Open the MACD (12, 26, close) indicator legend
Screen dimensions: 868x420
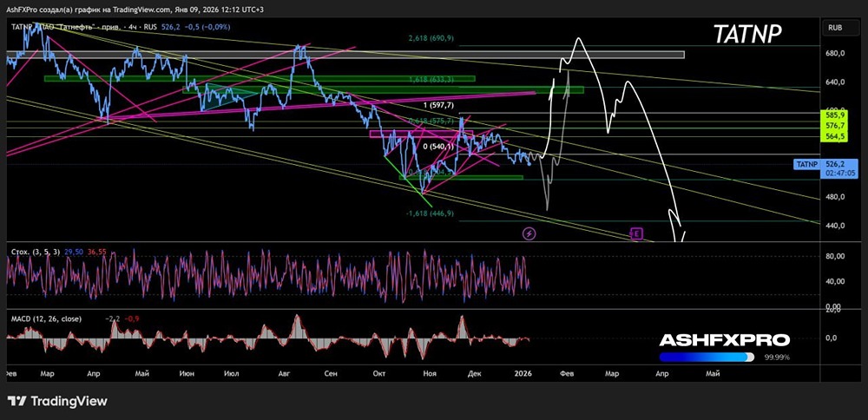point(47,318)
